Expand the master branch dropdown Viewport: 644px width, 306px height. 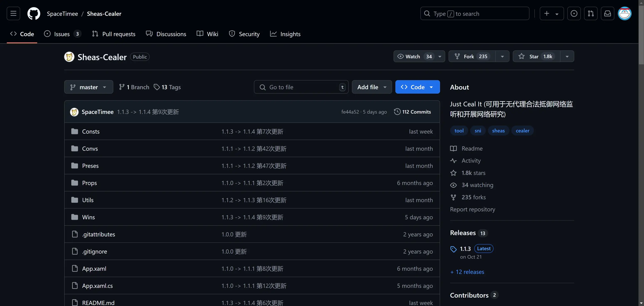[88, 87]
